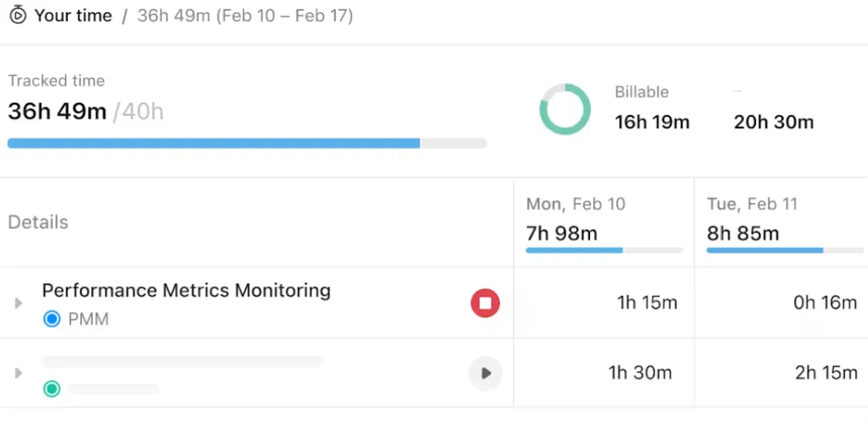Start timer on the unnamed second task
The height and width of the screenshot is (424, 868).
click(486, 373)
